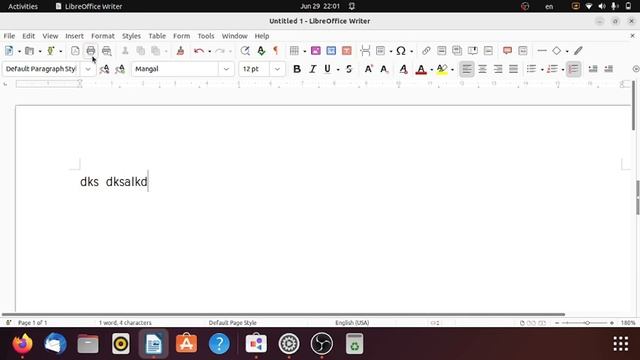The width and height of the screenshot is (640, 360).
Task: Open the Edit menu
Action: pyautogui.click(x=28, y=36)
